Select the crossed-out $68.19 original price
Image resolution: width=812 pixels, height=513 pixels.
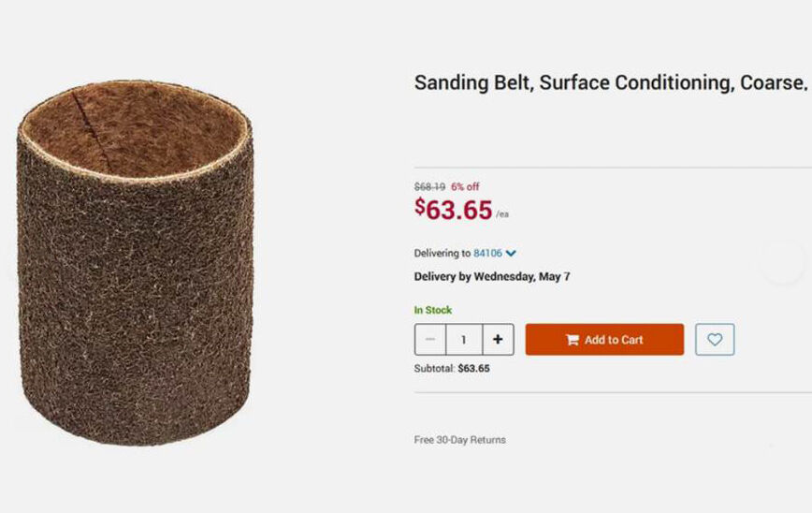pyautogui.click(x=429, y=187)
